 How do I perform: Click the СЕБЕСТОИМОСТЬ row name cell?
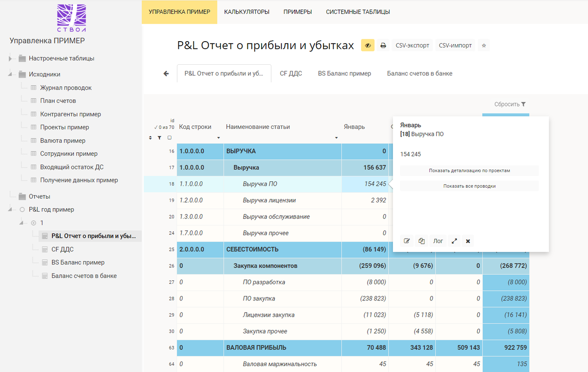[x=283, y=249]
